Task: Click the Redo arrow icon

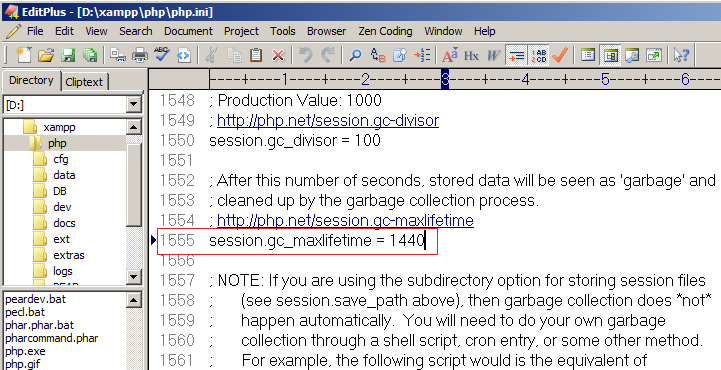Action: (x=327, y=56)
